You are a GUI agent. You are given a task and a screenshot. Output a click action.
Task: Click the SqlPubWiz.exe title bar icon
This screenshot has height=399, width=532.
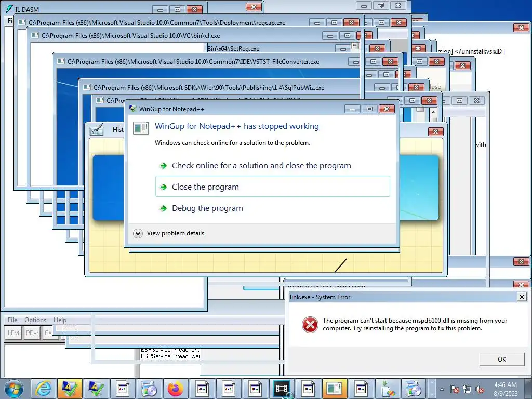87,87
